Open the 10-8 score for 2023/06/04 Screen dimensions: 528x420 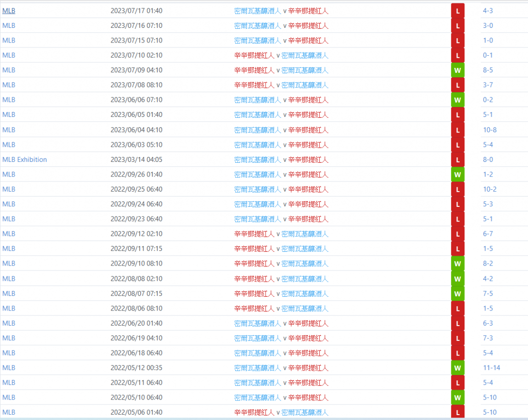(x=489, y=130)
